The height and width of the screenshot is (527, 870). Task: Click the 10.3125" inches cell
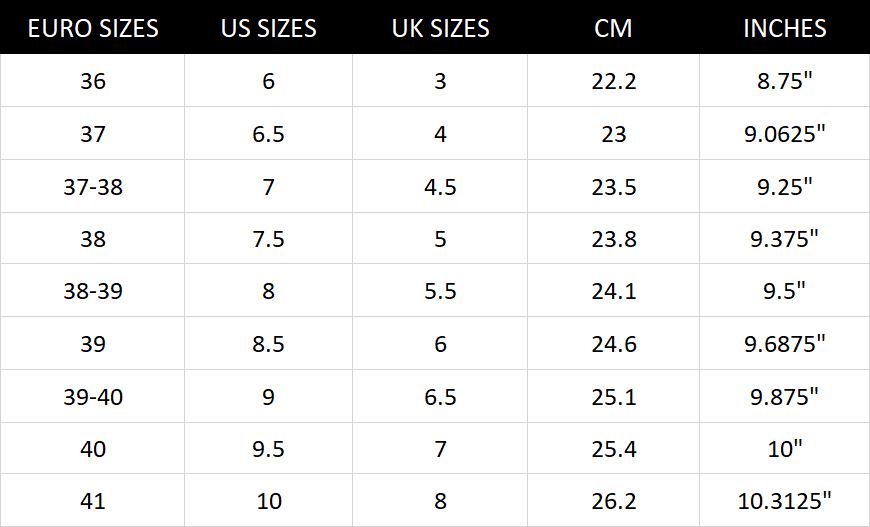click(x=784, y=501)
